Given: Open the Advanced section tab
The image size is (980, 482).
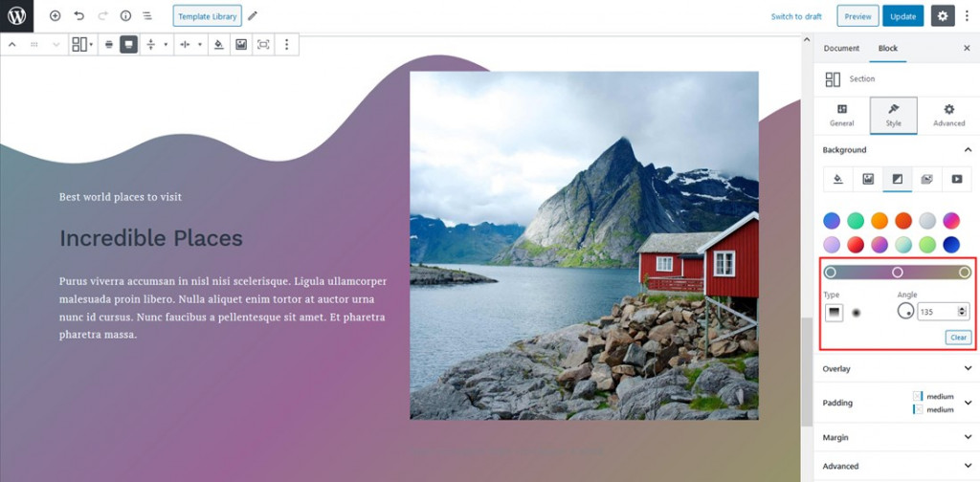Looking at the screenshot, I should coord(948,116).
